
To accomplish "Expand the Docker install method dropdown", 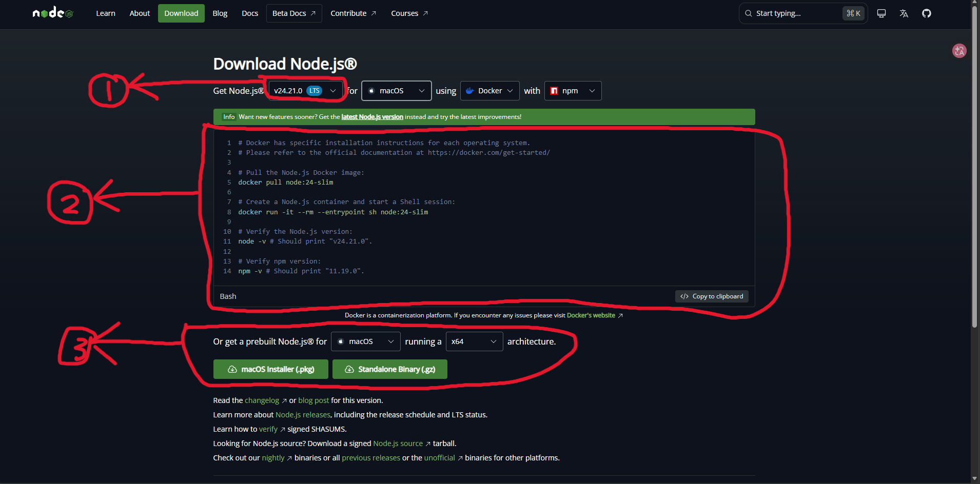I will tap(490, 91).
